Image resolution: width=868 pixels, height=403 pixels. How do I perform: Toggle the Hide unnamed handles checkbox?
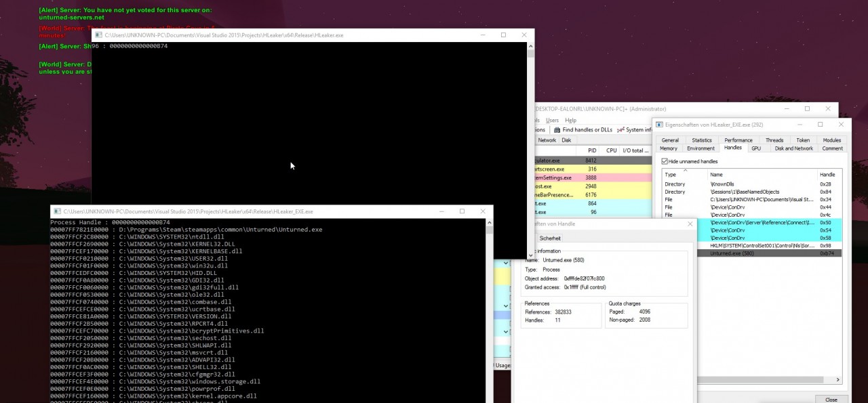coord(665,161)
